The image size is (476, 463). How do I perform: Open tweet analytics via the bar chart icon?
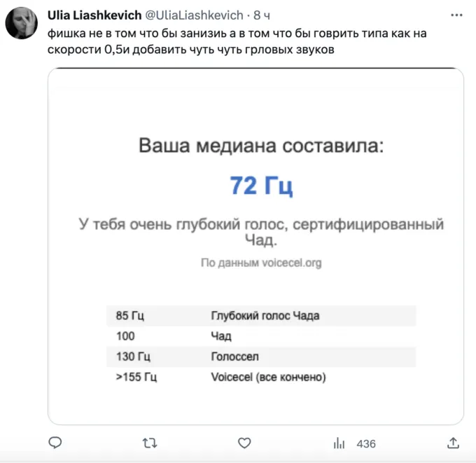(x=339, y=443)
